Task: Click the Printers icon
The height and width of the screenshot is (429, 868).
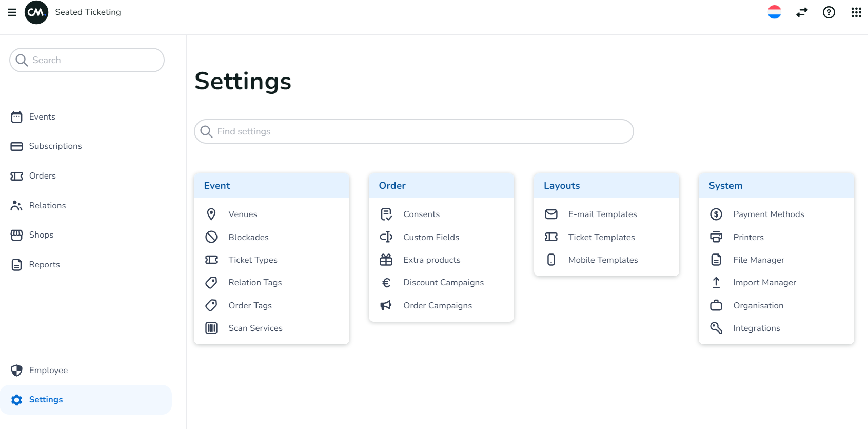Action: 716,237
